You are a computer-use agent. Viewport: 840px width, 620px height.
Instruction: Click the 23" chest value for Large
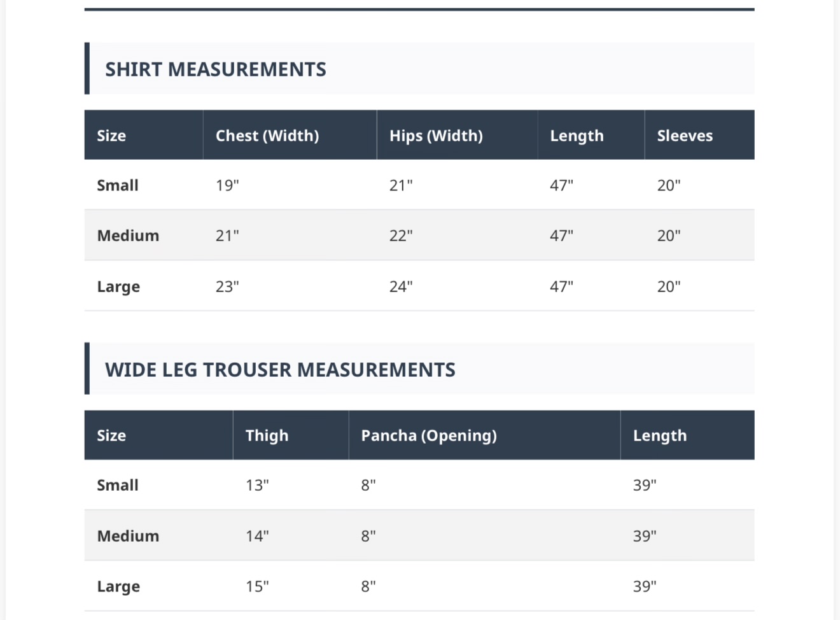(x=227, y=286)
